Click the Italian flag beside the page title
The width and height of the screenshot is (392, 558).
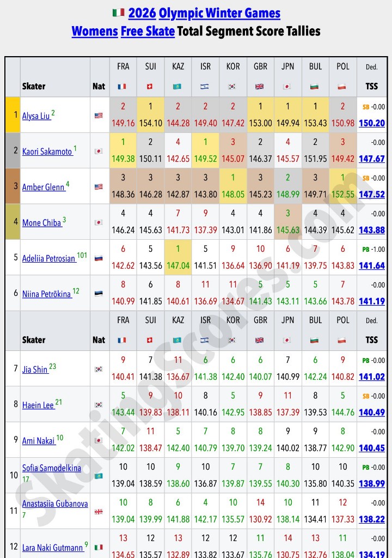point(118,13)
